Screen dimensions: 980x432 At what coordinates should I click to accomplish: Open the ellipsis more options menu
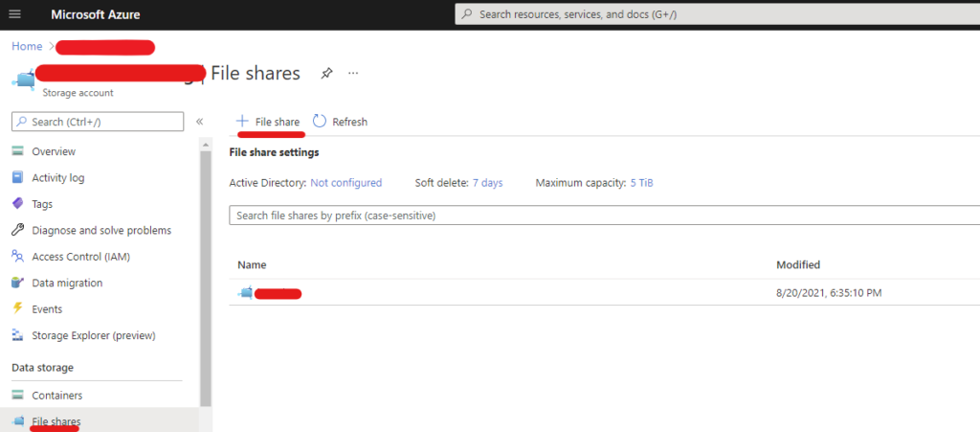point(353,73)
